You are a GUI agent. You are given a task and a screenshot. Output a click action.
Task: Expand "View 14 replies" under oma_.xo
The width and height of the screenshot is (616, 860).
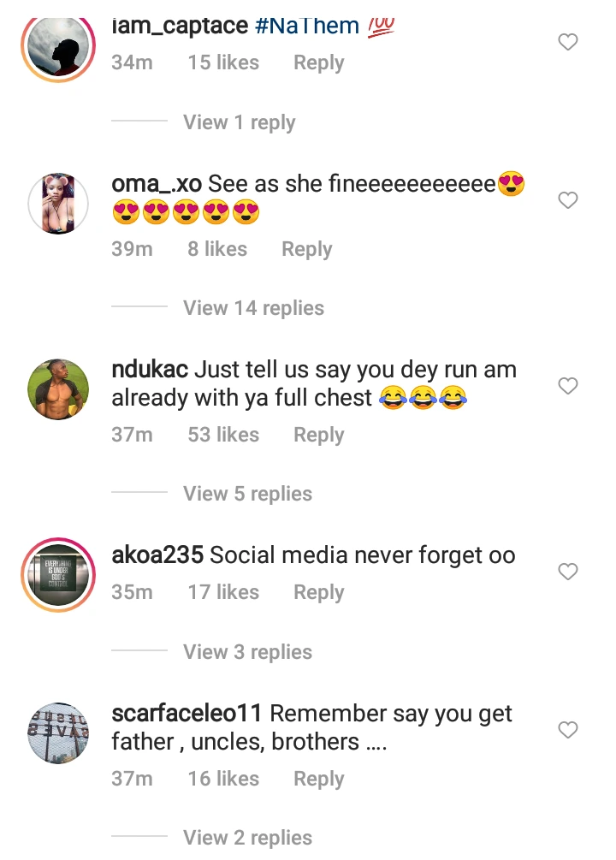point(253,308)
